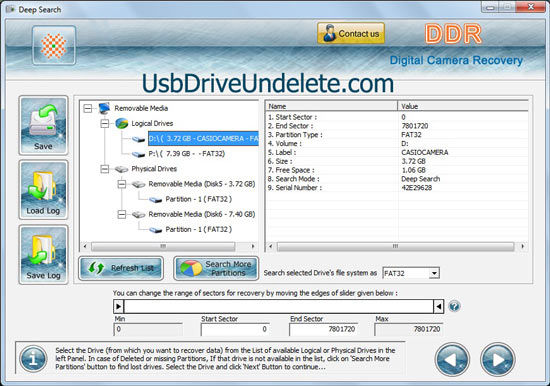The width and height of the screenshot is (550, 386).
Task: Collapse the Disk6 7.40 GB node
Action: [121, 214]
